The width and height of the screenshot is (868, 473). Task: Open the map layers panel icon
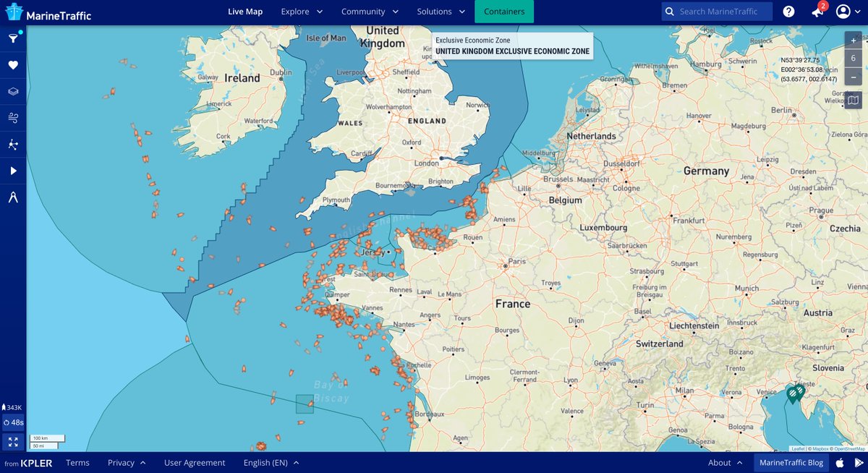pos(13,92)
